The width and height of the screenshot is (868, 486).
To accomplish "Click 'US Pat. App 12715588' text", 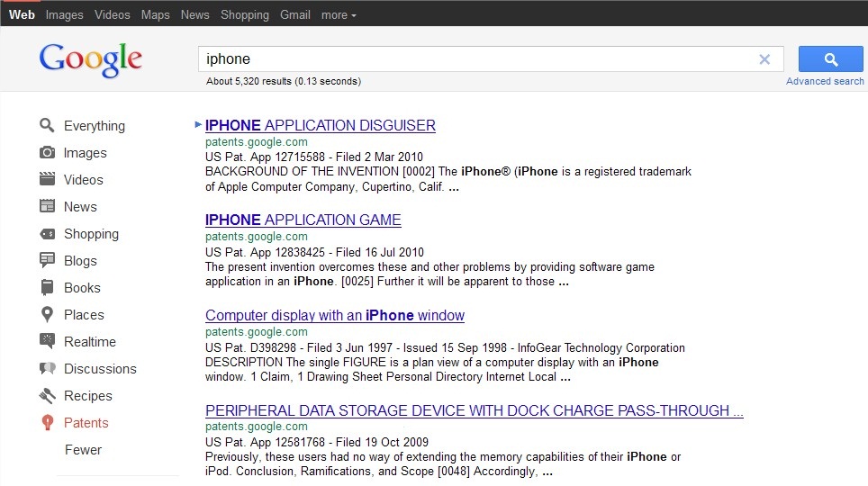I will (265, 157).
